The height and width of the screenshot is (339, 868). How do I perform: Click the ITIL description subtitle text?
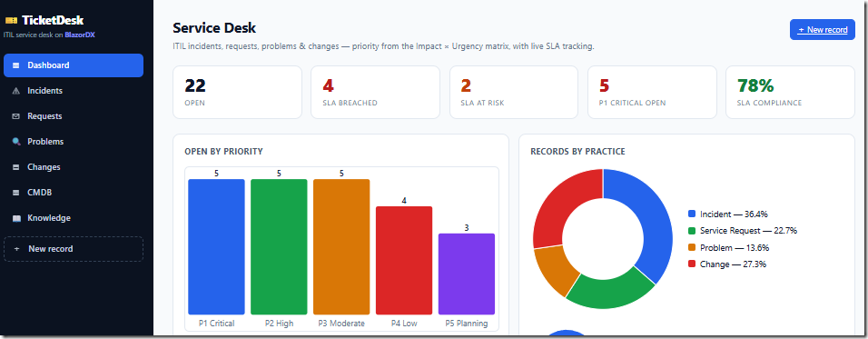[x=384, y=46]
